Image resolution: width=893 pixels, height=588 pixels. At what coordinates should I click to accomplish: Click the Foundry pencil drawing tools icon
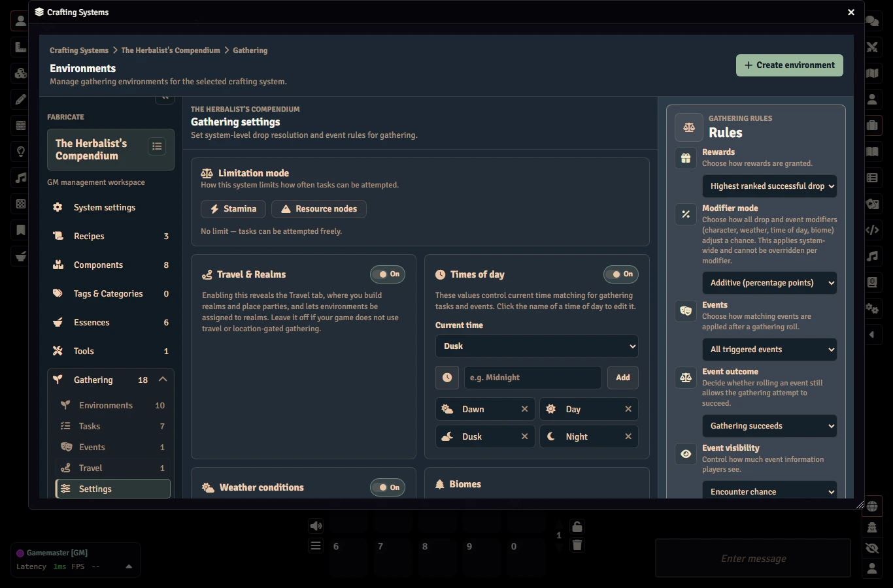pyautogui.click(x=21, y=99)
